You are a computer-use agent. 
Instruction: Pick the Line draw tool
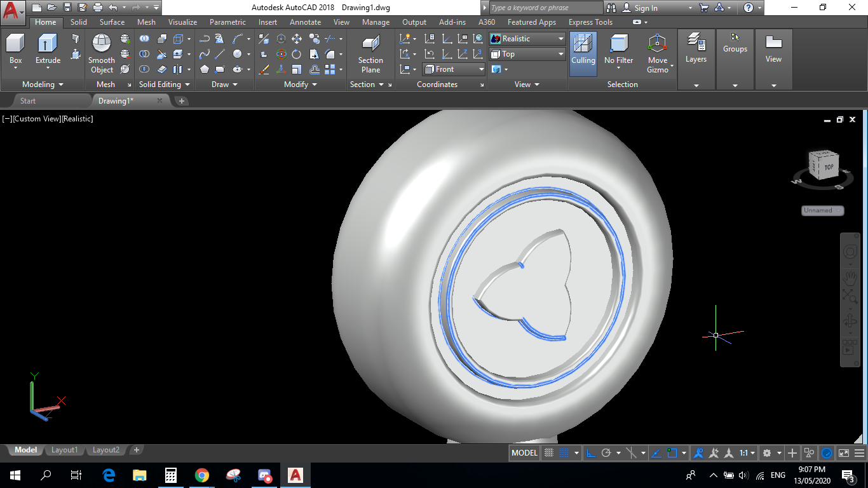220,54
